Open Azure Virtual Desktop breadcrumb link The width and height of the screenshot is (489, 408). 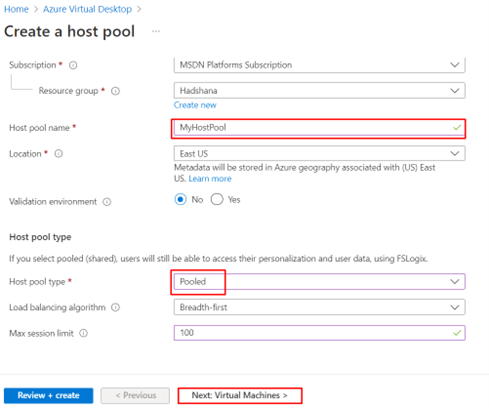pyautogui.click(x=87, y=9)
